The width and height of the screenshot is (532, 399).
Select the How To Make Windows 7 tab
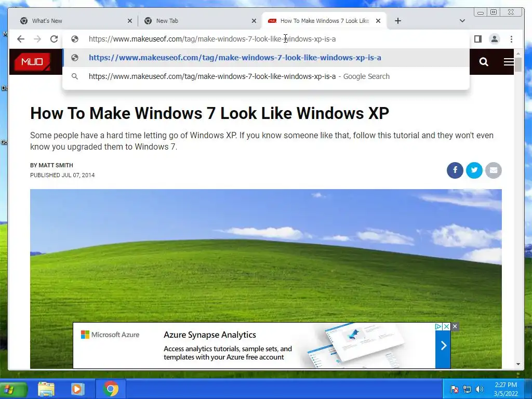click(x=324, y=21)
